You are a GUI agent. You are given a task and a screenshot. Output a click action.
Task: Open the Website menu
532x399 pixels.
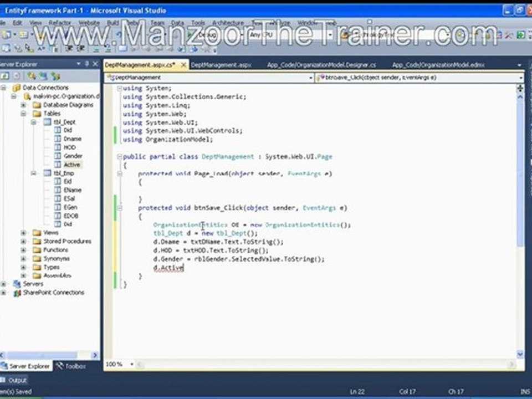point(89,23)
